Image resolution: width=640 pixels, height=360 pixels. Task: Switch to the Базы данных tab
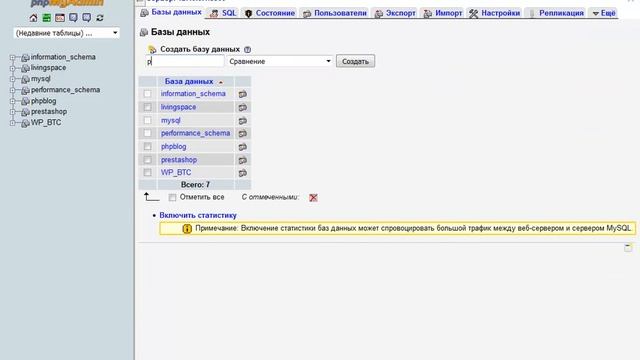[171, 13]
